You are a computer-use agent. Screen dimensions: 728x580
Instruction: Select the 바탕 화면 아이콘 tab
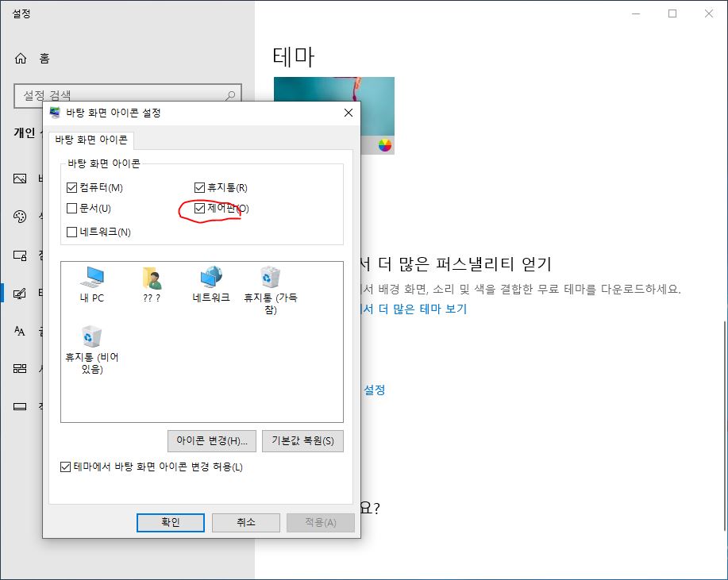tap(91, 140)
